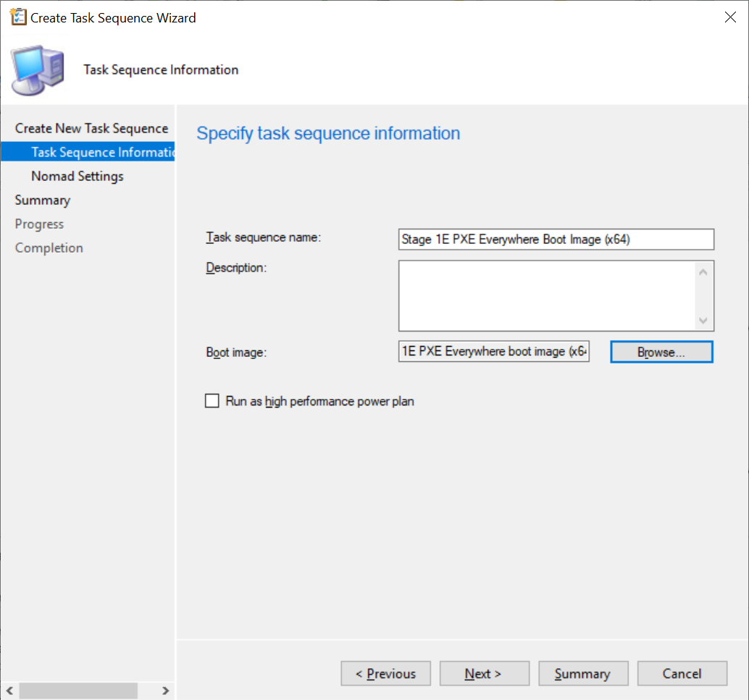The width and height of the screenshot is (749, 700).
Task: Cancel the task sequence wizard
Action: 682,673
